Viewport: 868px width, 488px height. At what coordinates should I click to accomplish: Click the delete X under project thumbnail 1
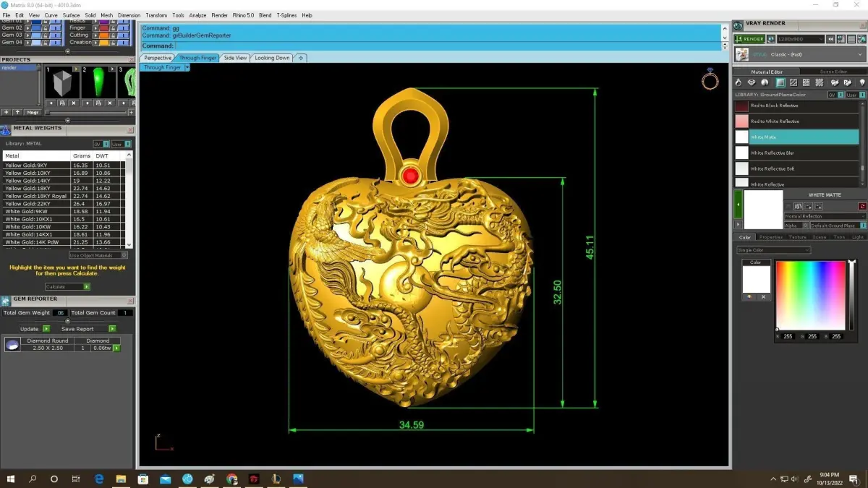click(74, 103)
